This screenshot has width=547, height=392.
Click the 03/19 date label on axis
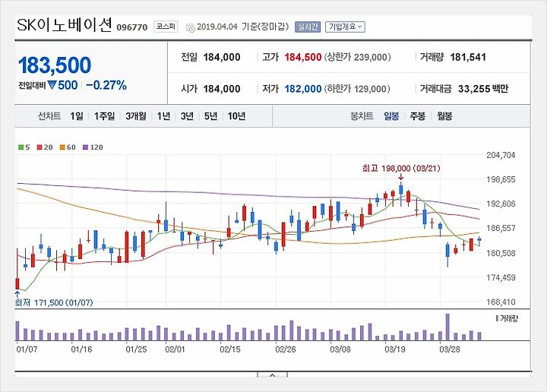[x=394, y=349]
